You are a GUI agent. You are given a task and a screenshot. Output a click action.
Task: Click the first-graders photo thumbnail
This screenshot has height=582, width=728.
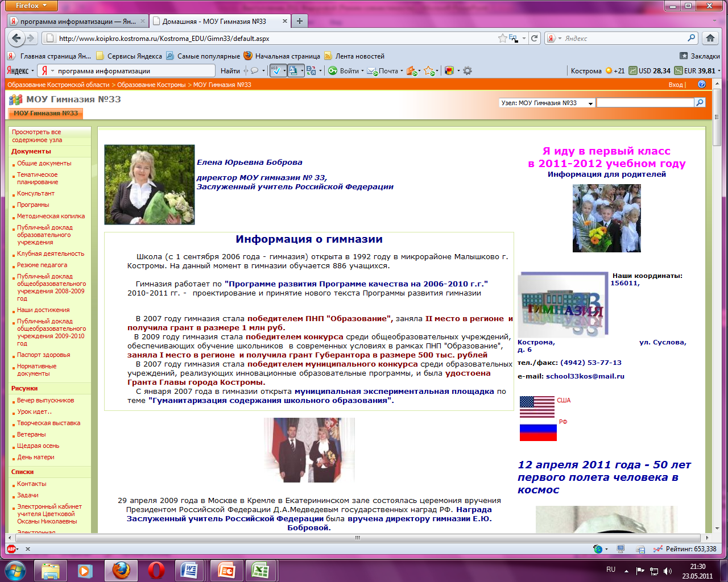pyautogui.click(x=607, y=218)
